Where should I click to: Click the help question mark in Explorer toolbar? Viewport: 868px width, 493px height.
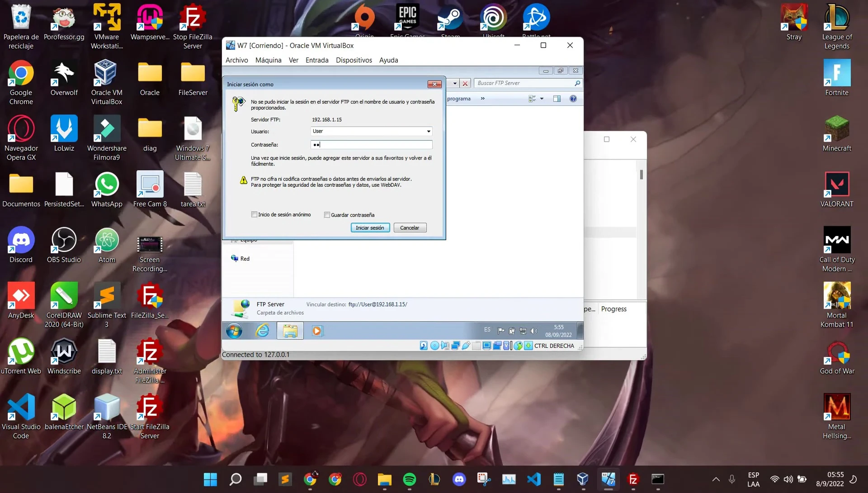[573, 99]
